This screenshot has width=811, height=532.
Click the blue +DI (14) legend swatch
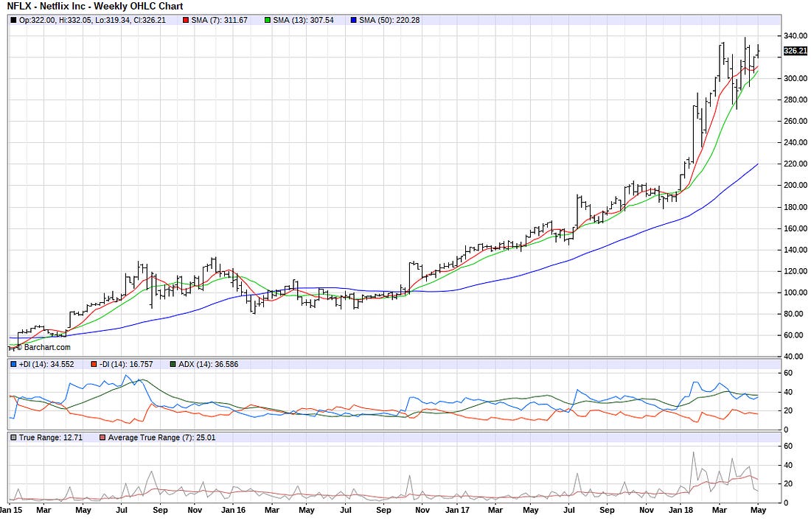[x=13, y=365]
